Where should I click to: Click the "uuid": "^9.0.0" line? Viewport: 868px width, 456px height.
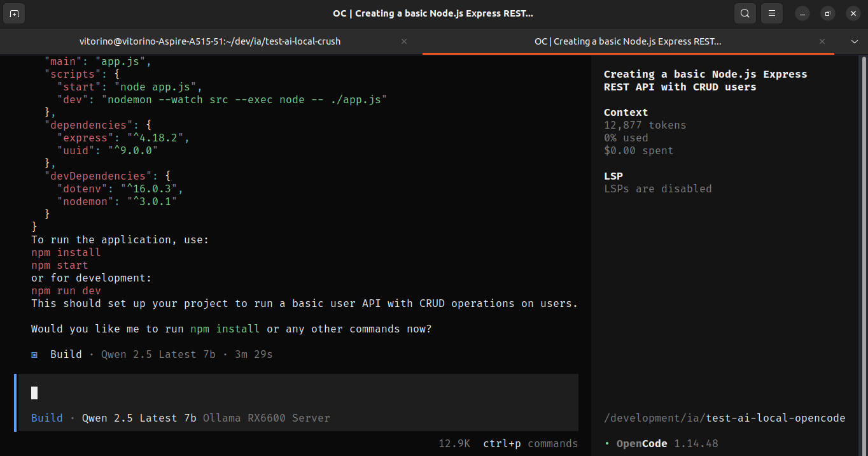(x=108, y=150)
